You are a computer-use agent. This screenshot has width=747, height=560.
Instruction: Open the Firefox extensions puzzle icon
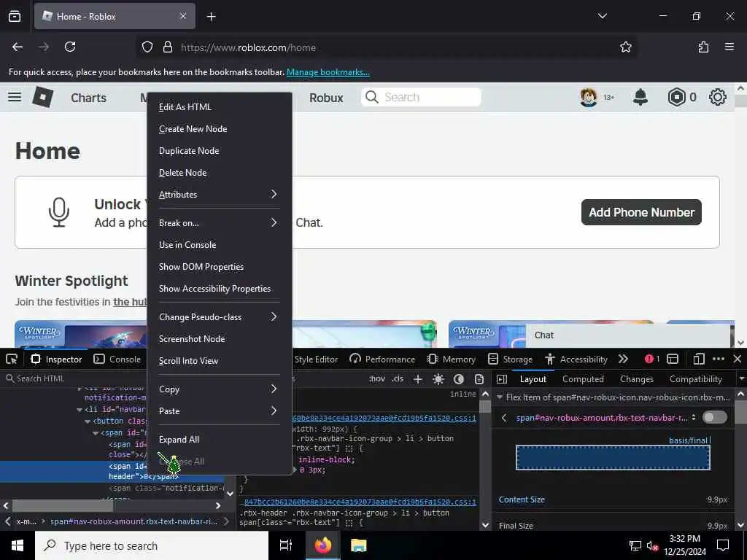pyautogui.click(x=703, y=47)
